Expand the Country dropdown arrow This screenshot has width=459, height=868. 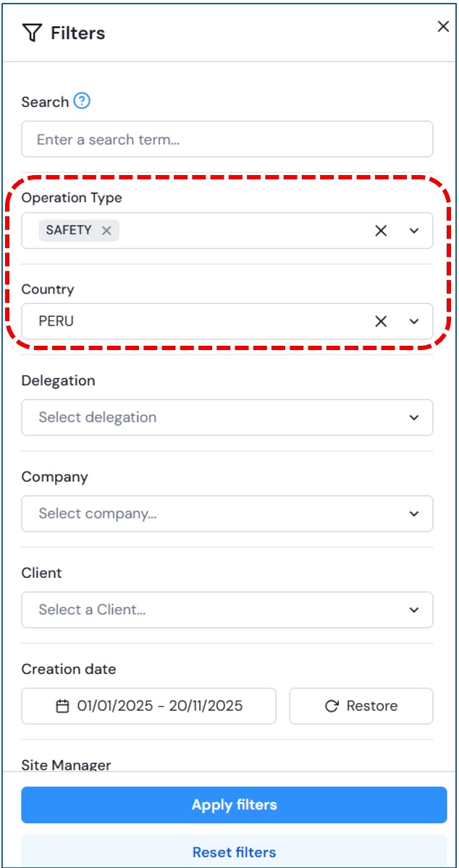[414, 321]
